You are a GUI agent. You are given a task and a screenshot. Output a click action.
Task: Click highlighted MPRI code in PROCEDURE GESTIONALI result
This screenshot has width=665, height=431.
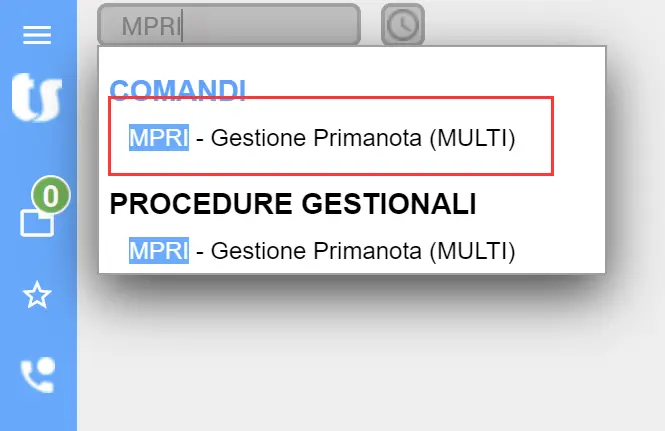tap(158, 250)
